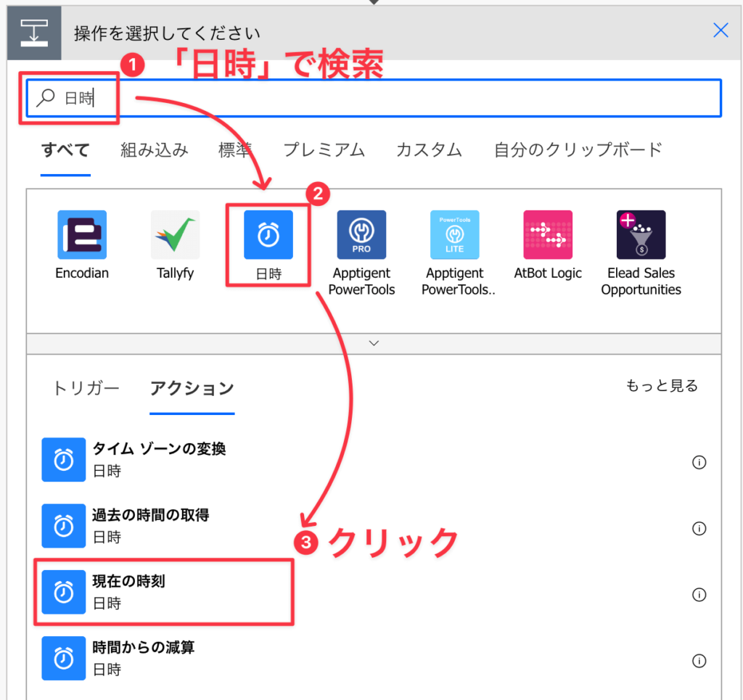Switch to the すべて tab
Viewport: 743px width, 700px height.
tap(65, 150)
